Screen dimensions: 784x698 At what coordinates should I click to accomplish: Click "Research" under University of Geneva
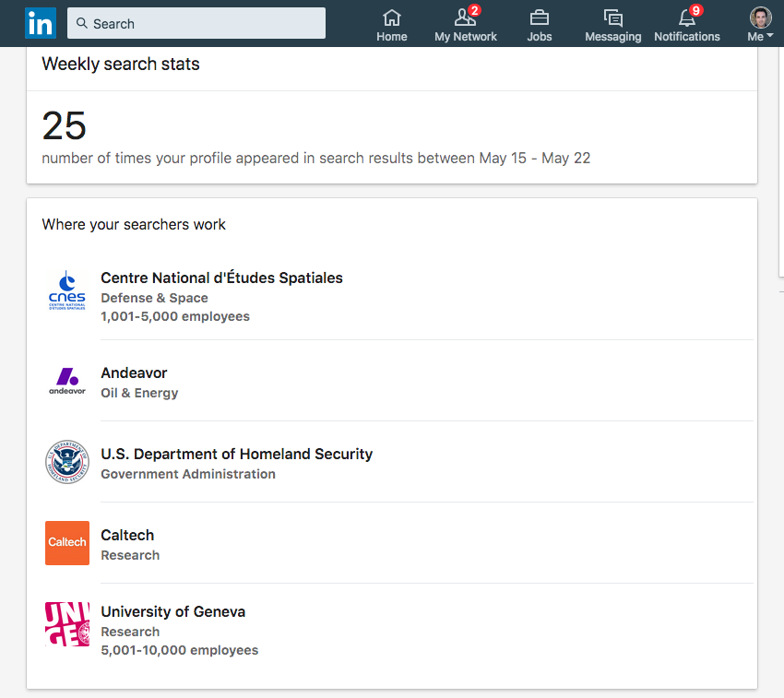(x=130, y=632)
